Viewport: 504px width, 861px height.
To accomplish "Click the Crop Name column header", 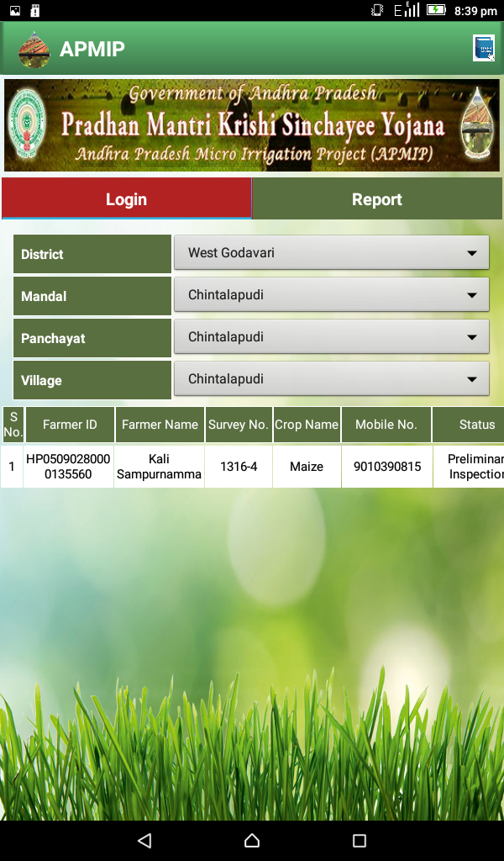I will click(307, 425).
